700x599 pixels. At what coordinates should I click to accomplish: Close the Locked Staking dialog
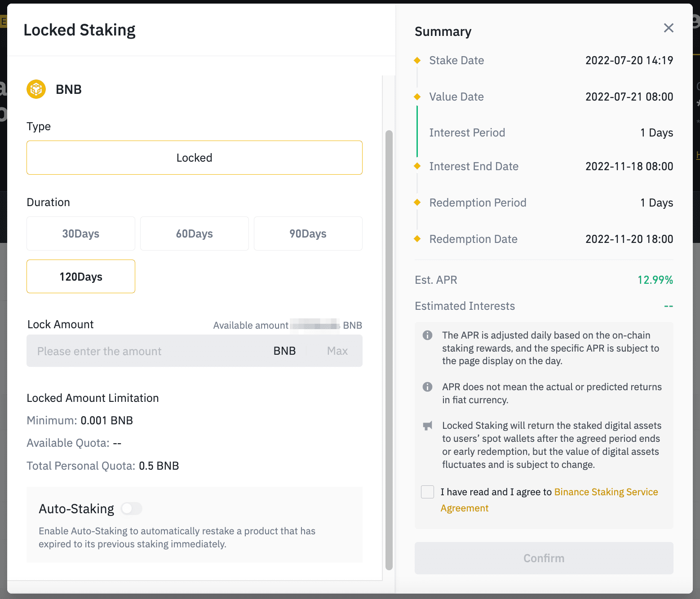pos(669,28)
